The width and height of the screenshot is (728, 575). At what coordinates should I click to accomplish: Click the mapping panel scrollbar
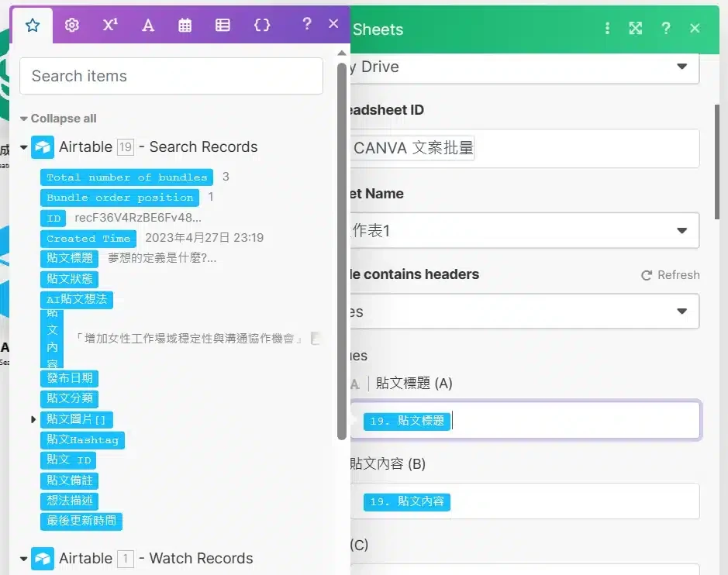(x=342, y=250)
